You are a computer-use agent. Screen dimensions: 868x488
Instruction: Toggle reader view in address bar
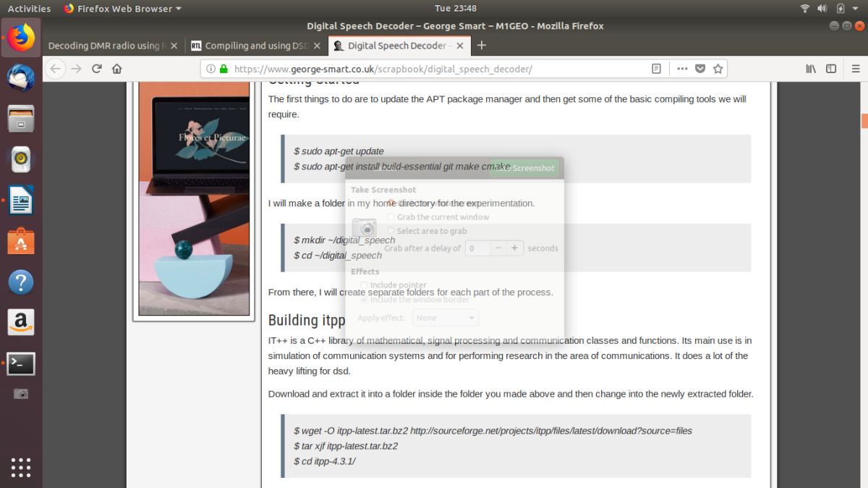click(x=656, y=69)
